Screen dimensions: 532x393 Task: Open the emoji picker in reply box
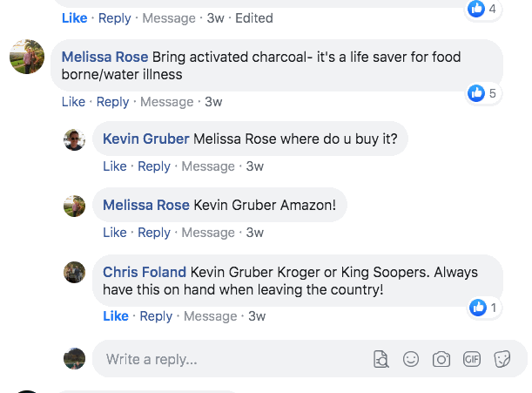pos(411,359)
